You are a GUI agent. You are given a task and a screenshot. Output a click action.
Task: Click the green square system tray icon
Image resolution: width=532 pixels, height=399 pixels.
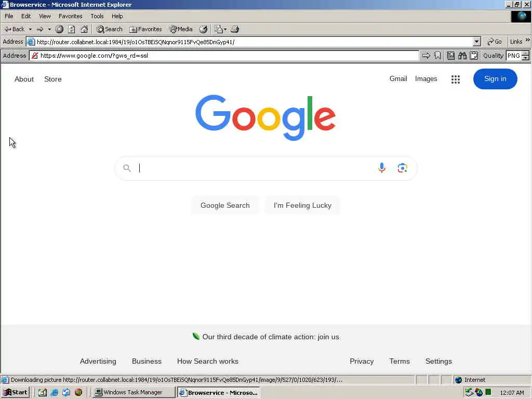[x=488, y=392]
